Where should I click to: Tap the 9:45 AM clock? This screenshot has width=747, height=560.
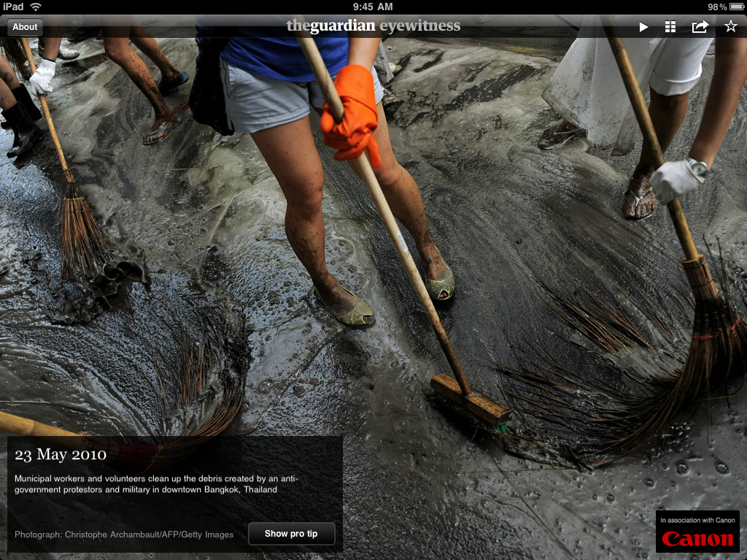click(x=373, y=7)
